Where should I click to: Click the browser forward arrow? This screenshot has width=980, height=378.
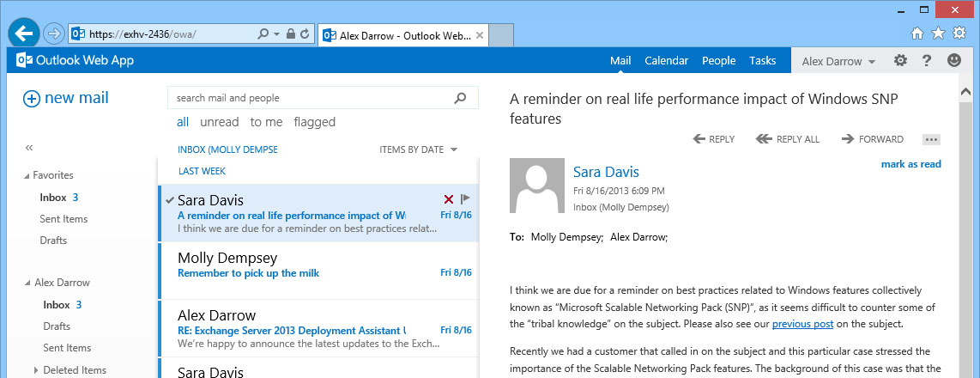(x=55, y=34)
